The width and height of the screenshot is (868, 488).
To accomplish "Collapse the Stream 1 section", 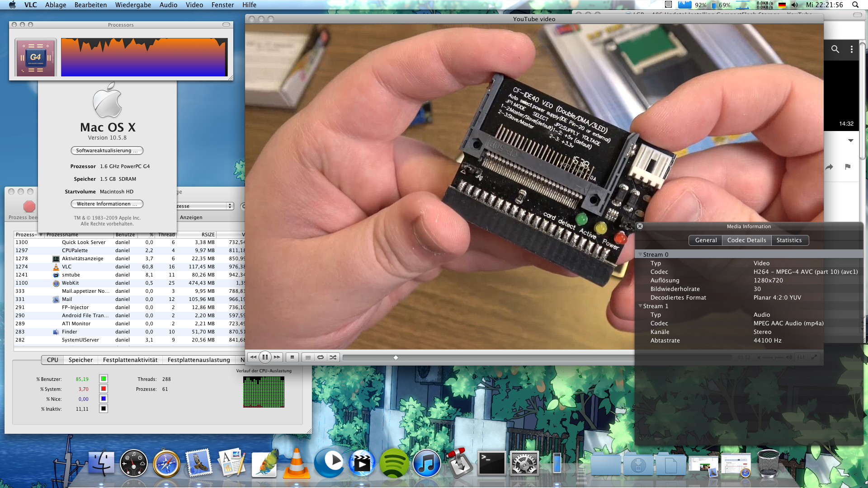I will point(640,306).
